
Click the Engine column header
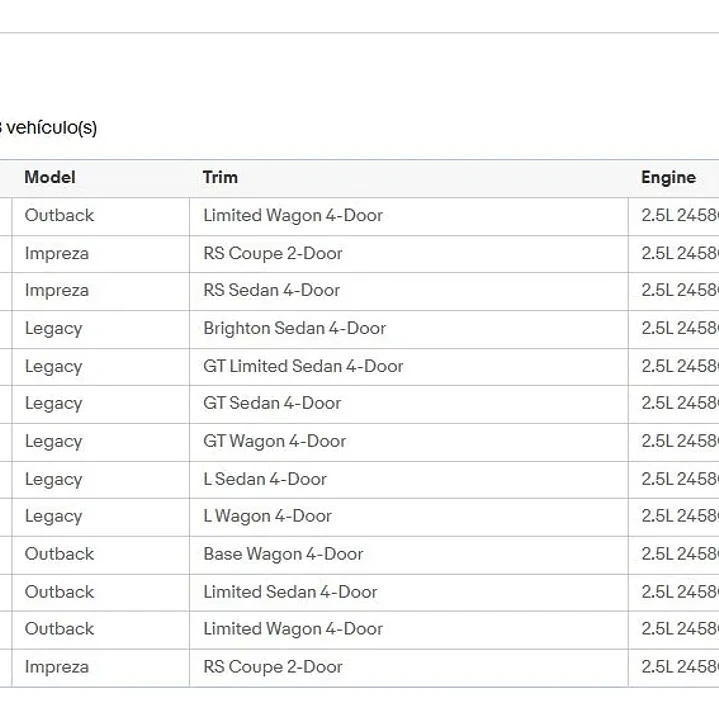click(x=668, y=177)
